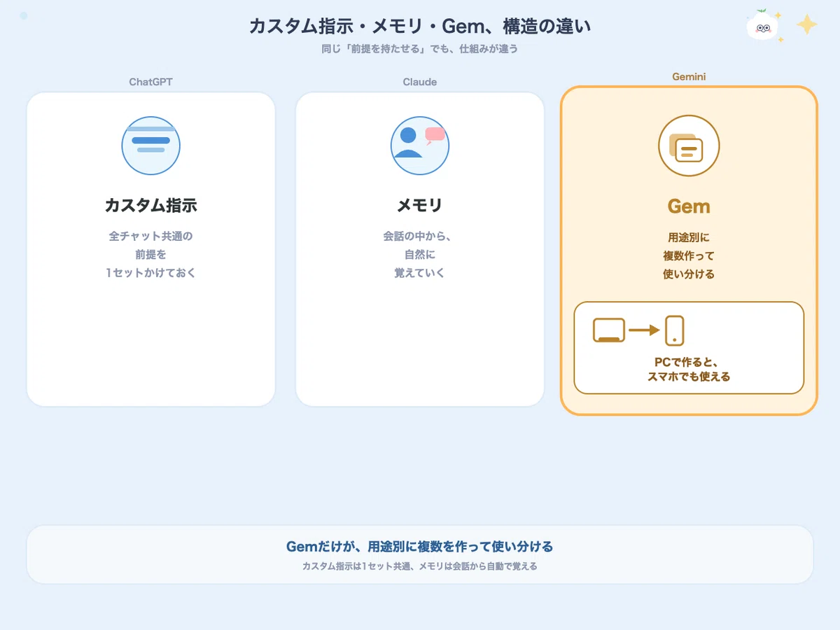Click the Gem card heading
Viewport: 840px width, 630px height.
click(689, 206)
